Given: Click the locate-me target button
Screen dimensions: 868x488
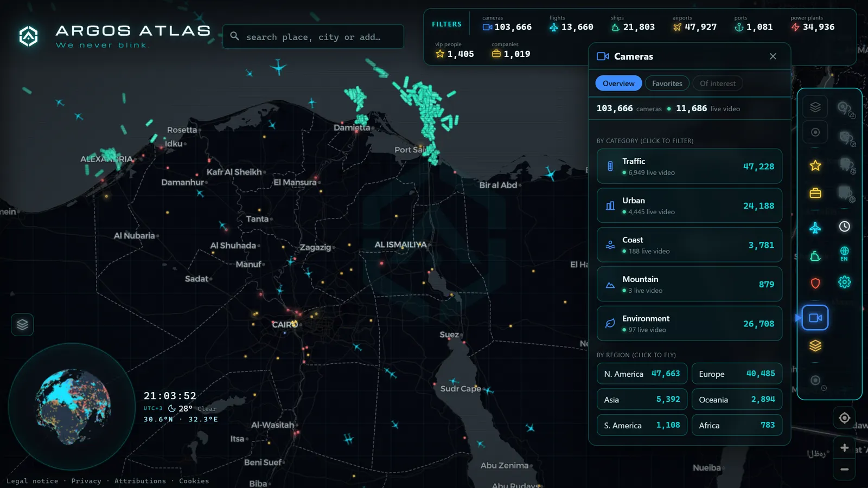Looking at the screenshot, I should pyautogui.click(x=845, y=418).
